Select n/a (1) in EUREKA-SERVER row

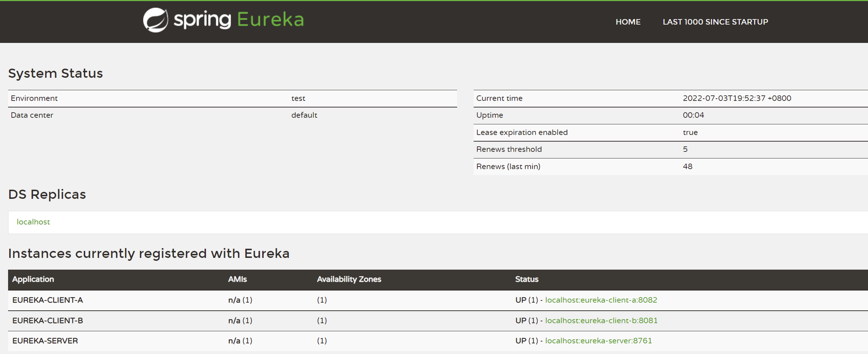coord(240,341)
